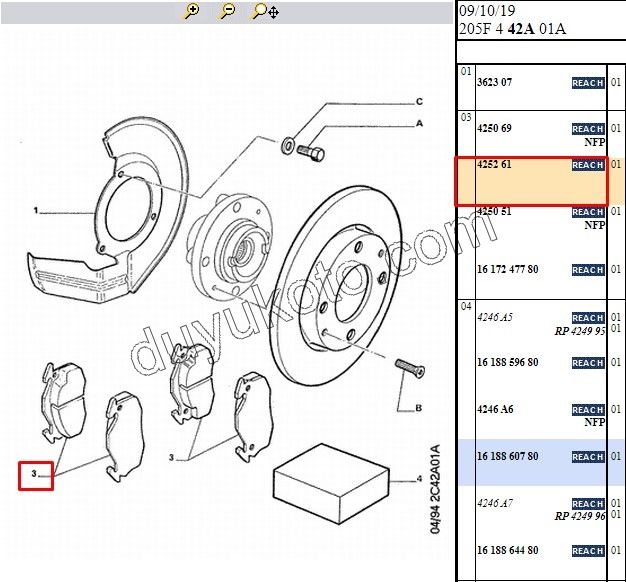Click callout 4 next to the box
This screenshot has height=582, width=626.
tap(419, 480)
